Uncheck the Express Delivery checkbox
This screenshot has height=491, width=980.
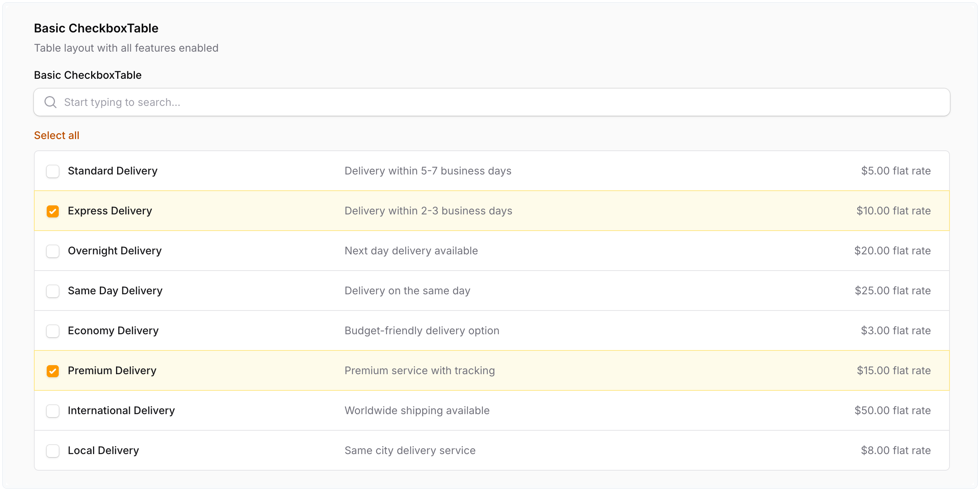click(53, 211)
